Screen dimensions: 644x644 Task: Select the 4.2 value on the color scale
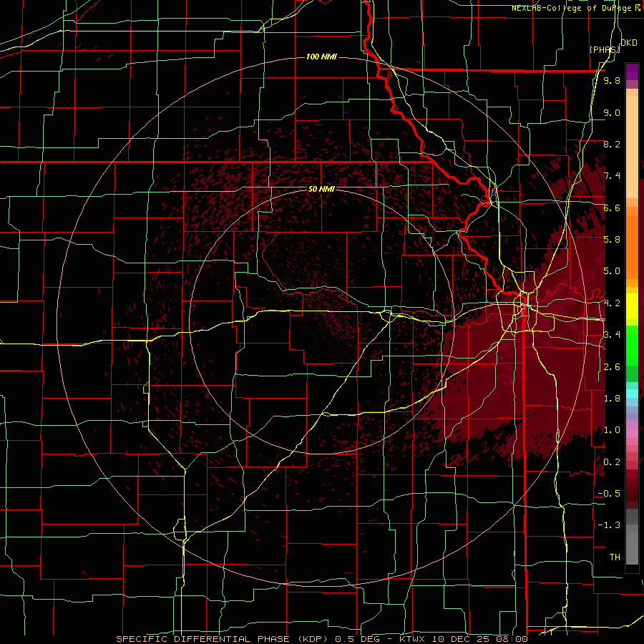pos(612,303)
